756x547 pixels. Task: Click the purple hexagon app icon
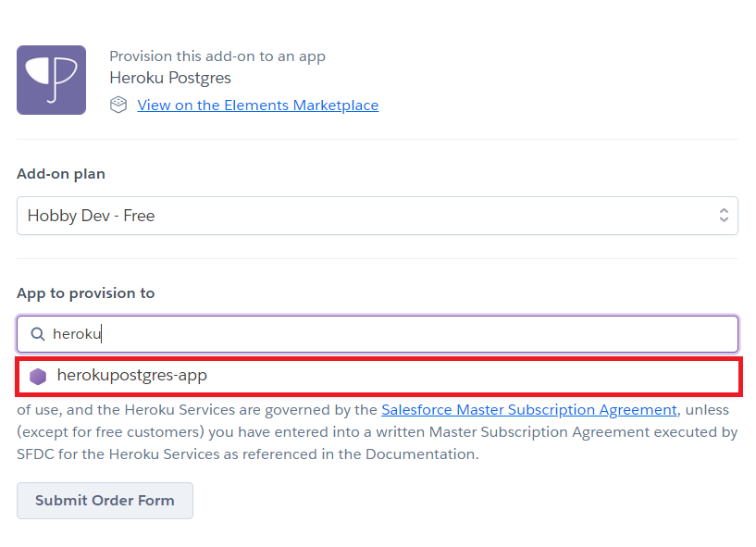(38, 377)
